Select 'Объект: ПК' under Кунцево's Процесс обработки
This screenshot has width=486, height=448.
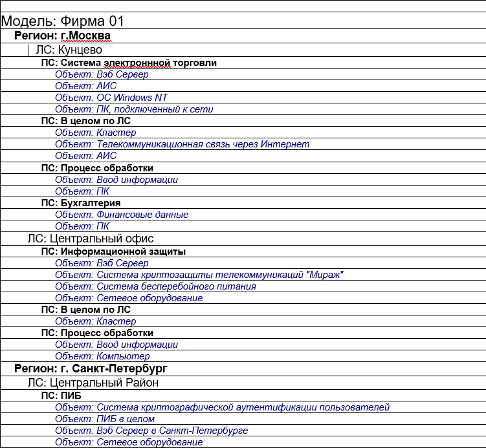pyautogui.click(x=82, y=191)
